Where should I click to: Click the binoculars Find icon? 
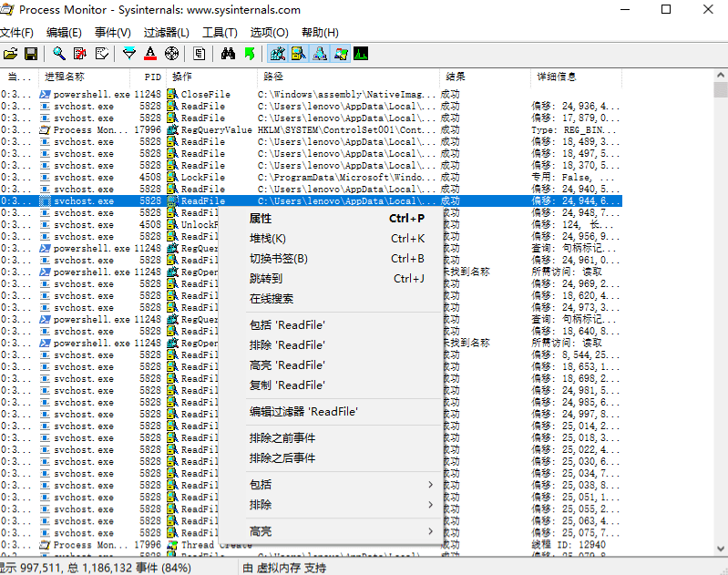coord(228,54)
